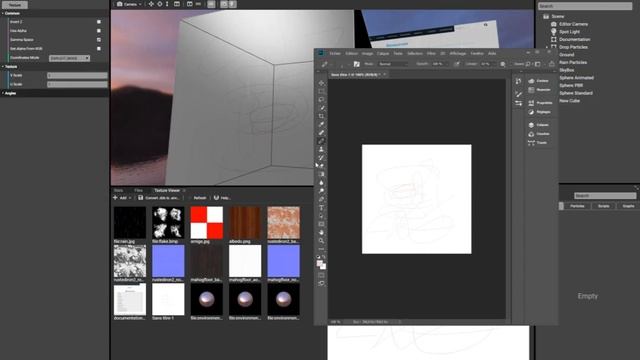Click the Scripts button at lower right
Screen dimensions: 640x360
[x=603, y=206]
